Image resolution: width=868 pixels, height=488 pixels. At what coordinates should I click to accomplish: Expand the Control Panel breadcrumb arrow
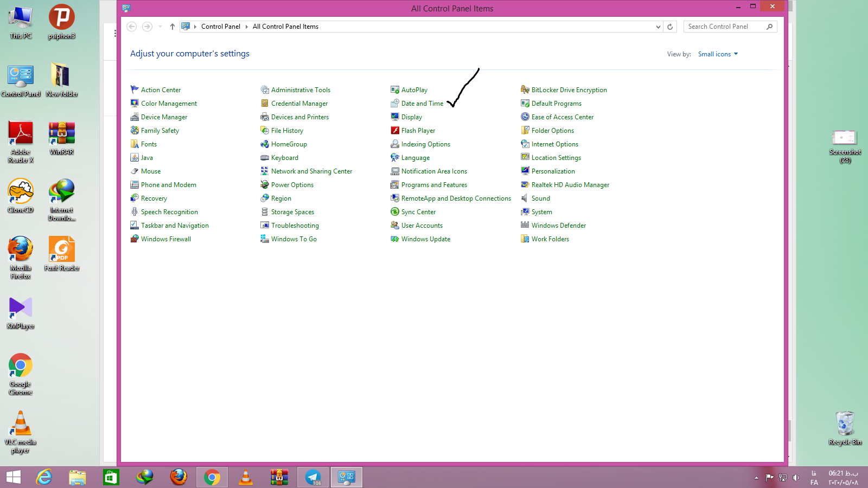[246, 27]
